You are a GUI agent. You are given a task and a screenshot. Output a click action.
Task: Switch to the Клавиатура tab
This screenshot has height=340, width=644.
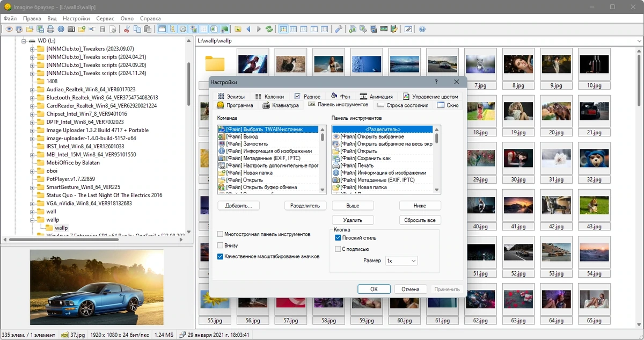coord(280,105)
